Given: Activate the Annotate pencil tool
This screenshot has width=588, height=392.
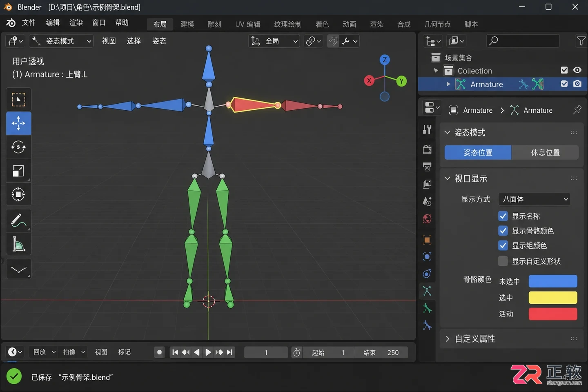Looking at the screenshot, I should (18, 220).
